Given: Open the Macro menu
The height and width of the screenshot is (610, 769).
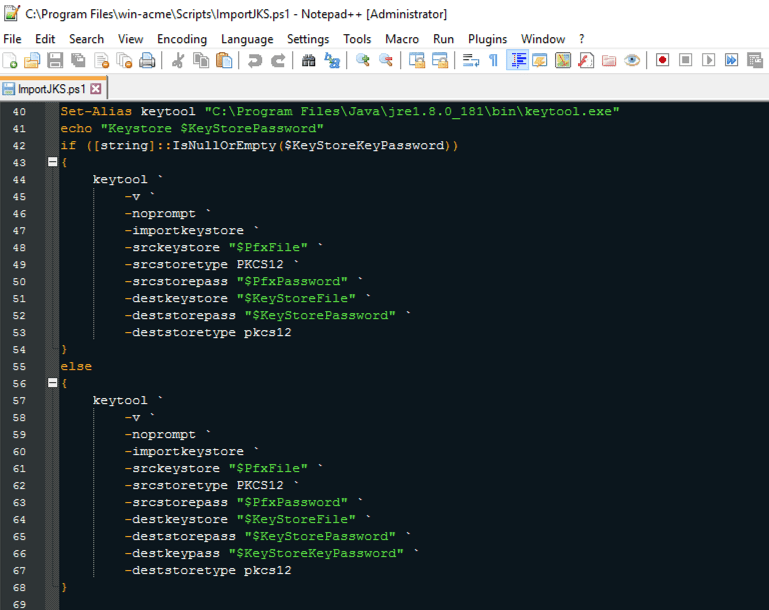Looking at the screenshot, I should tap(402, 39).
